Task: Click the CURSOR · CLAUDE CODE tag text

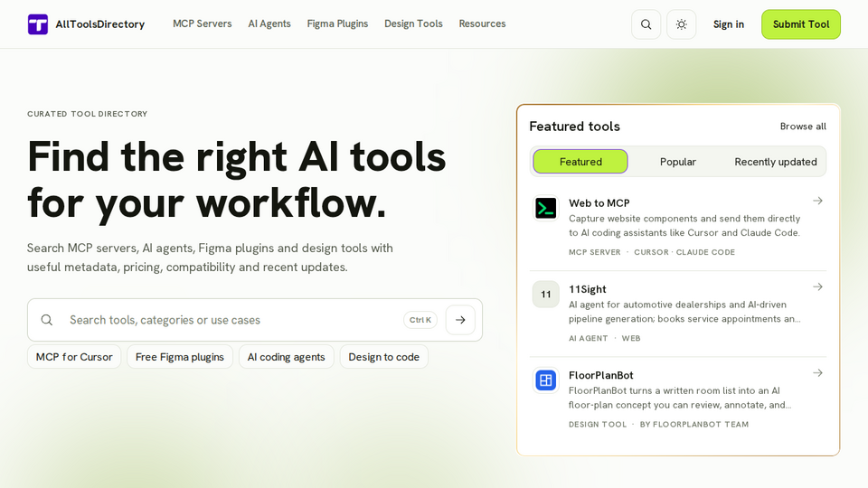Action: coord(684,252)
